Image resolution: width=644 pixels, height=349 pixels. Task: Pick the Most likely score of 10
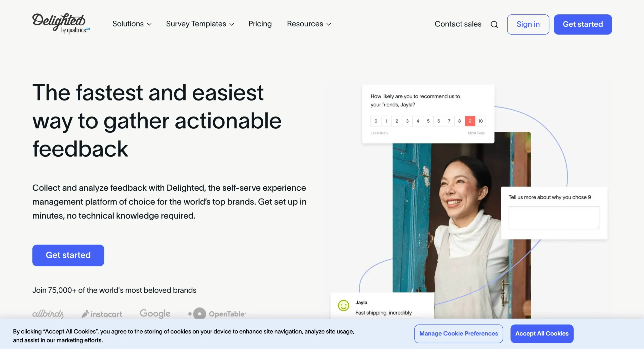click(x=480, y=121)
